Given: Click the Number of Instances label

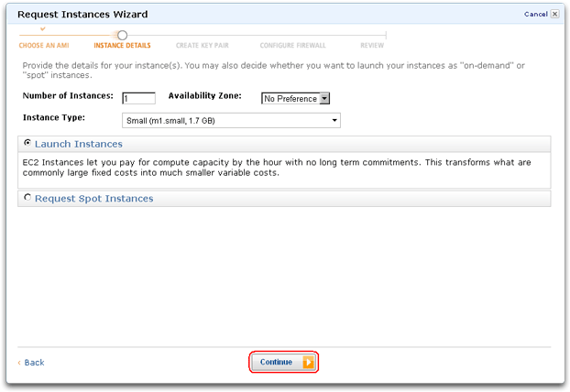Looking at the screenshot, I should pos(68,95).
